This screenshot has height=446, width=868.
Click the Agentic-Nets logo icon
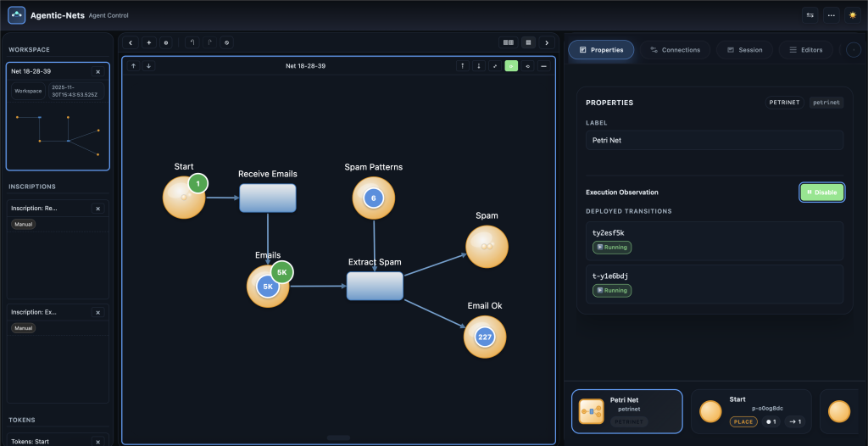click(x=17, y=15)
